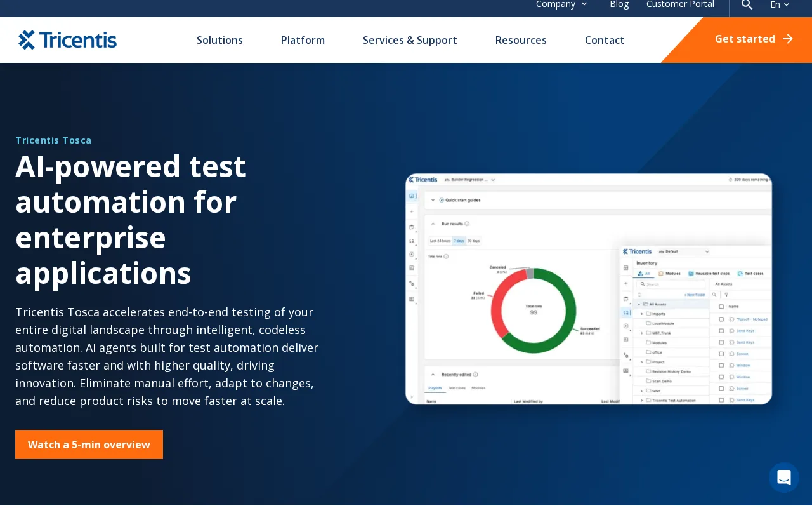Click Watch a 5-min overview button
812x508 pixels.
(89, 444)
